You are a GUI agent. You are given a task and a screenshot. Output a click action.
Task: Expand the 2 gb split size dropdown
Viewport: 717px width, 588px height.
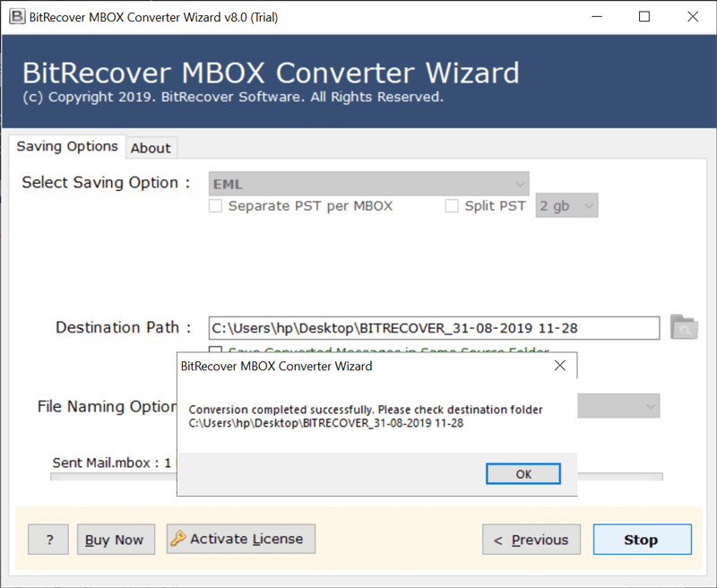566,206
